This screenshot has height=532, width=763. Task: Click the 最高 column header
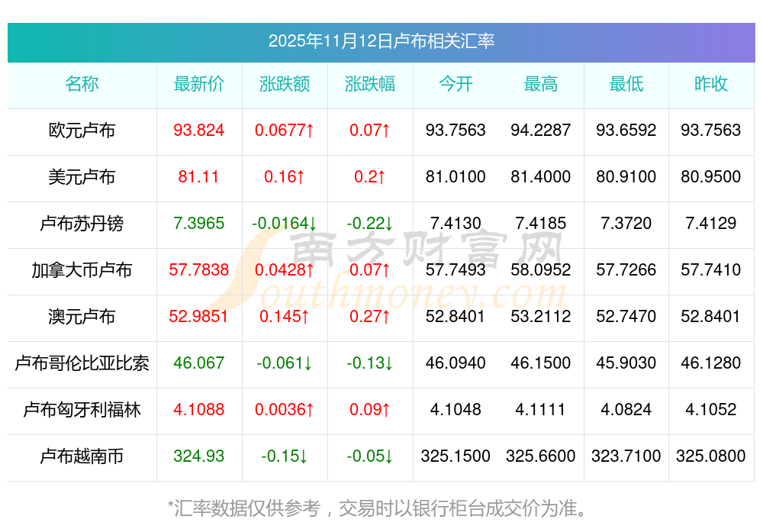click(541, 85)
